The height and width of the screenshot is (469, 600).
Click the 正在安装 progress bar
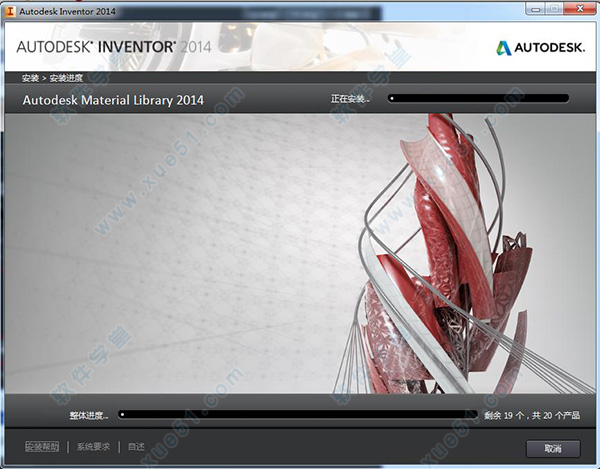pyautogui.click(x=478, y=99)
